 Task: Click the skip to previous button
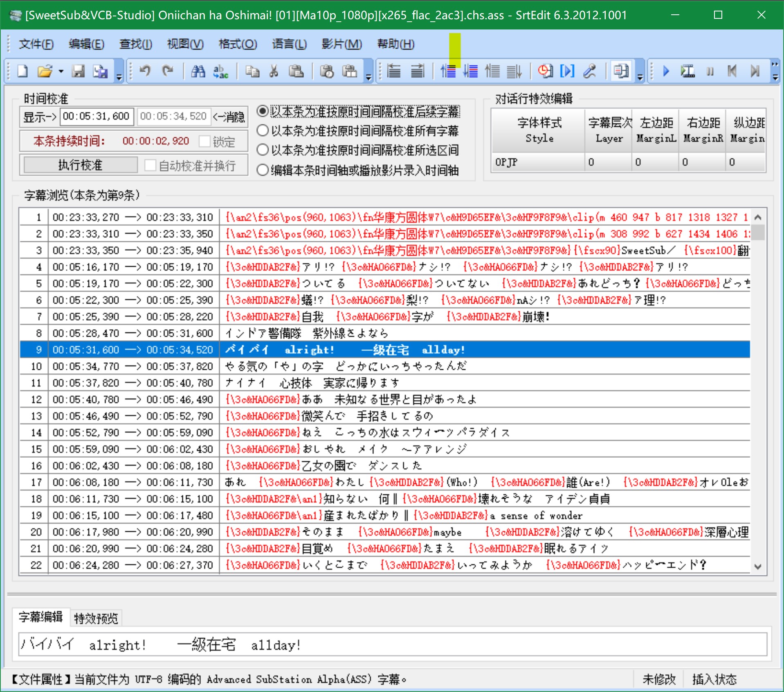pos(732,71)
